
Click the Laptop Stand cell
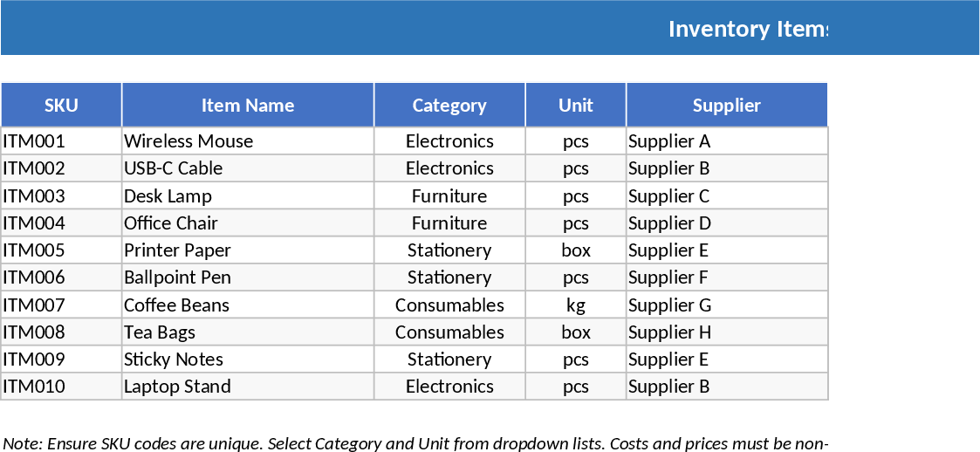coord(248,387)
